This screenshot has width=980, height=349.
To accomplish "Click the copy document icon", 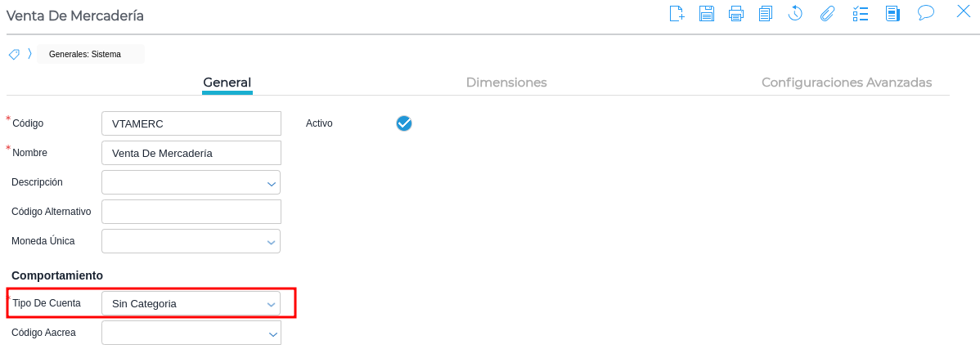I will coord(766,13).
